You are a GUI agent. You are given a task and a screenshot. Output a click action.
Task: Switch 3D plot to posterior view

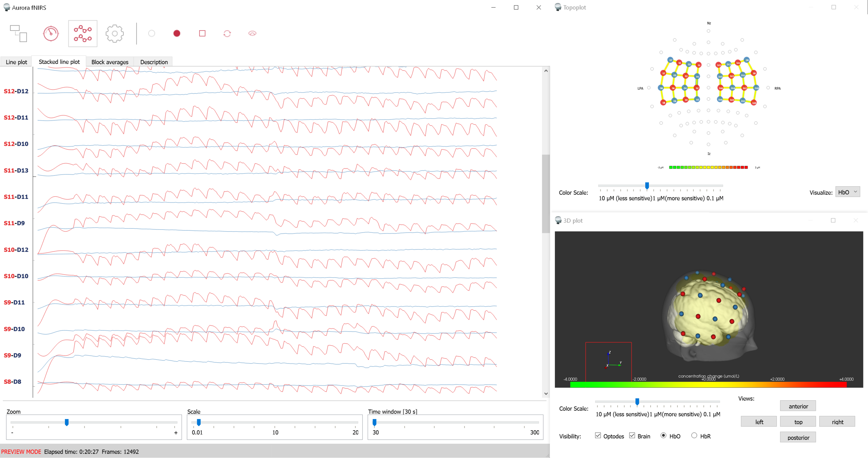click(798, 437)
